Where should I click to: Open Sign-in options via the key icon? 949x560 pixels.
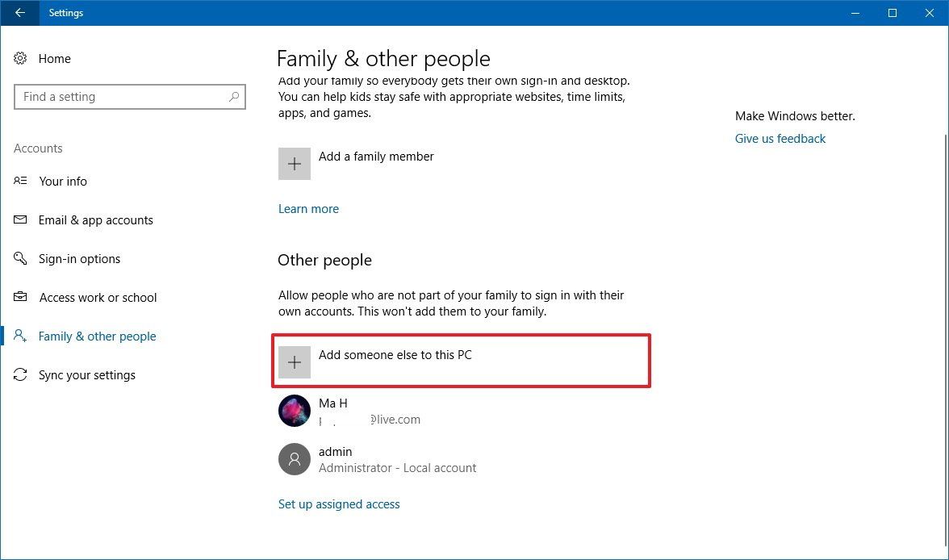click(20, 258)
